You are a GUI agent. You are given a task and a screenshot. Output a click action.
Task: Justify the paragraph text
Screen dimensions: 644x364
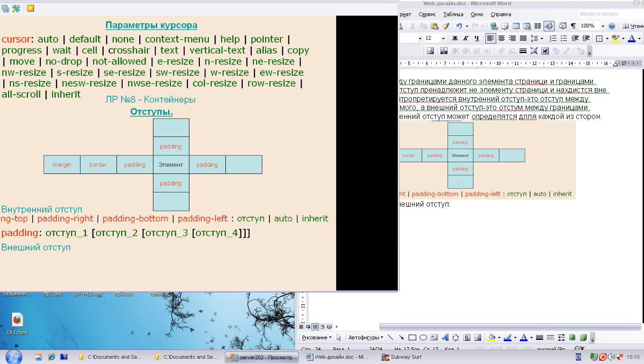(523, 38)
